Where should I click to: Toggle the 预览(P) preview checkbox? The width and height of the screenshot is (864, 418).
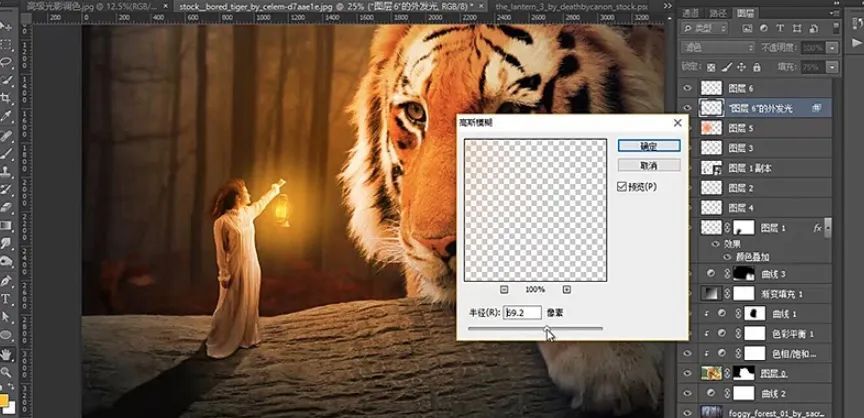tap(623, 186)
